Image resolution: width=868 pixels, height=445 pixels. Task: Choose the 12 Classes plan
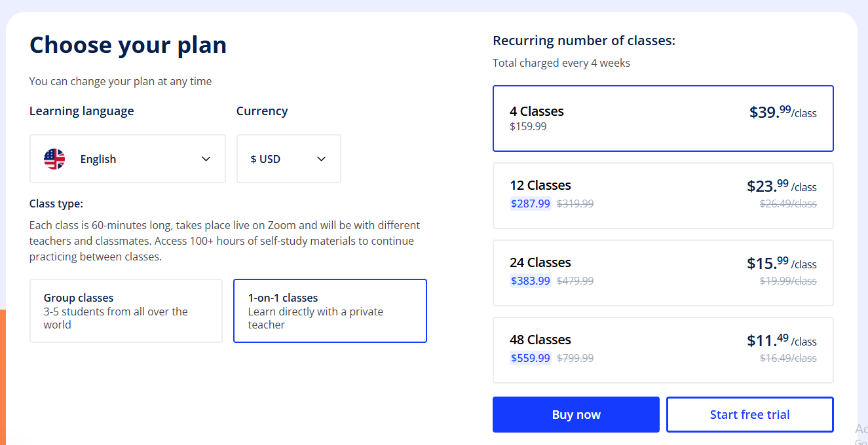point(662,196)
